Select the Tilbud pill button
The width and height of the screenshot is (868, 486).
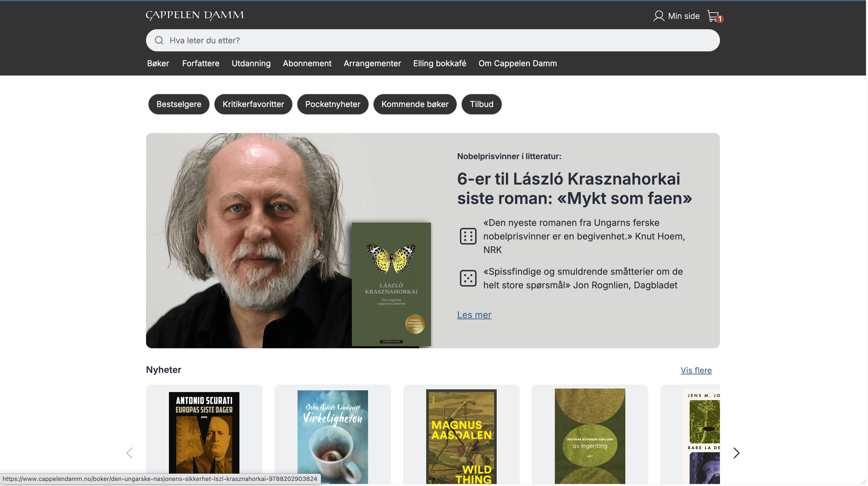[482, 104]
